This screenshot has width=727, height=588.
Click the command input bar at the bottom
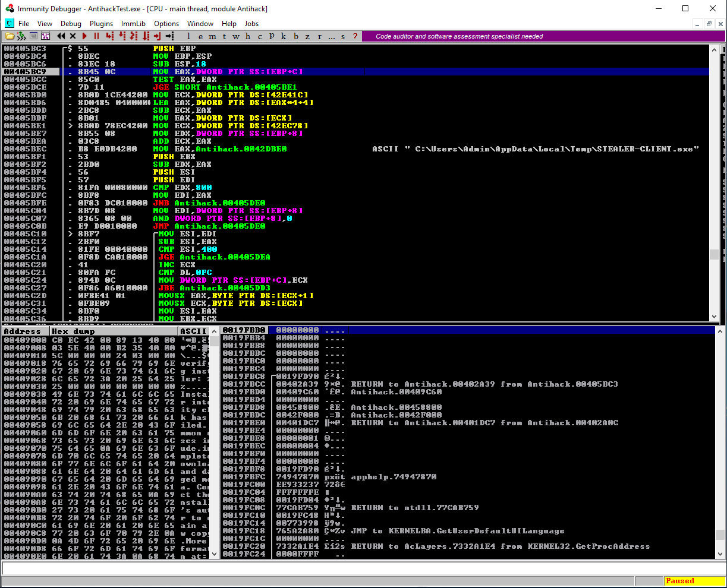pyautogui.click(x=357, y=568)
